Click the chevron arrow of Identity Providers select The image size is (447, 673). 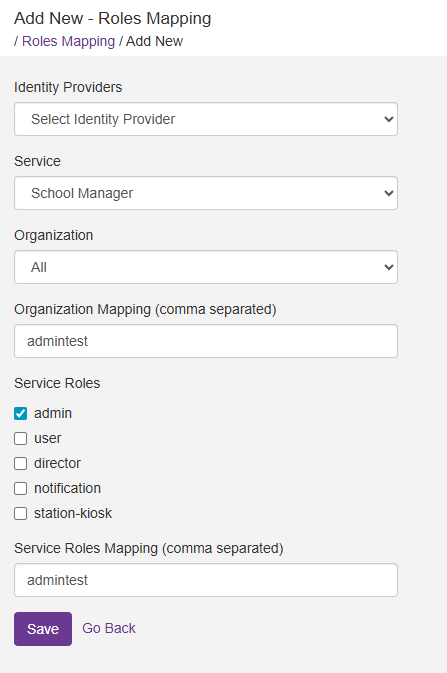pos(389,119)
